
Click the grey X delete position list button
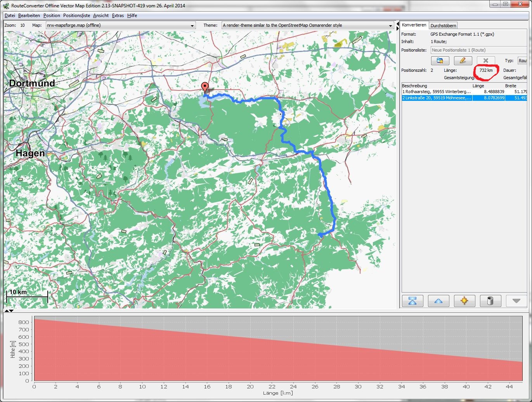pyautogui.click(x=486, y=61)
